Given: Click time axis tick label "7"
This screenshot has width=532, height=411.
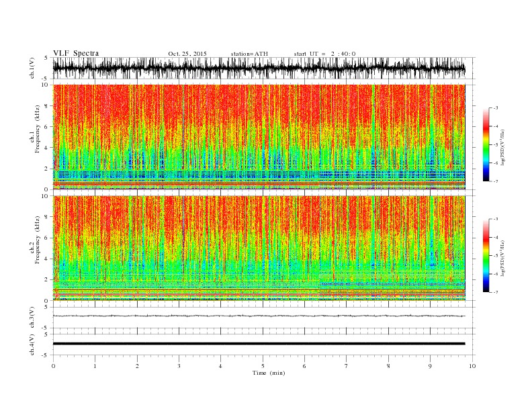Looking at the screenshot, I should [347, 366].
